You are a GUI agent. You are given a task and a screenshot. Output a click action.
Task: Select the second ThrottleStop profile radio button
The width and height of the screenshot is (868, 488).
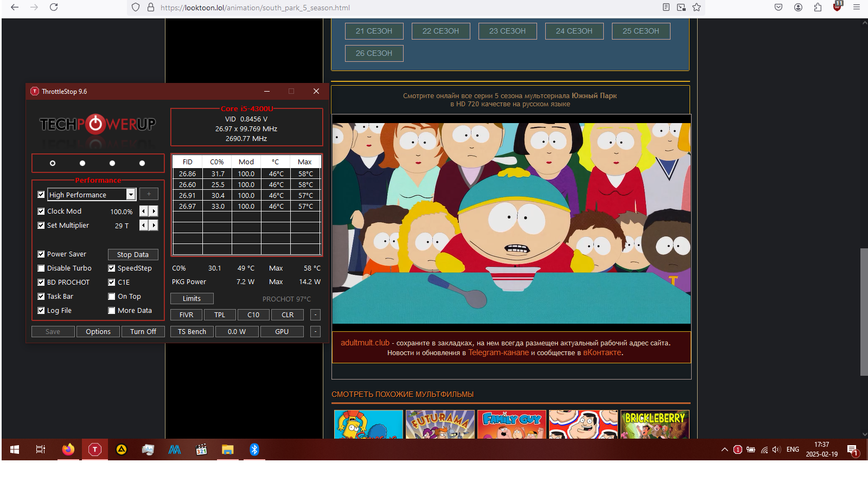[x=82, y=163]
